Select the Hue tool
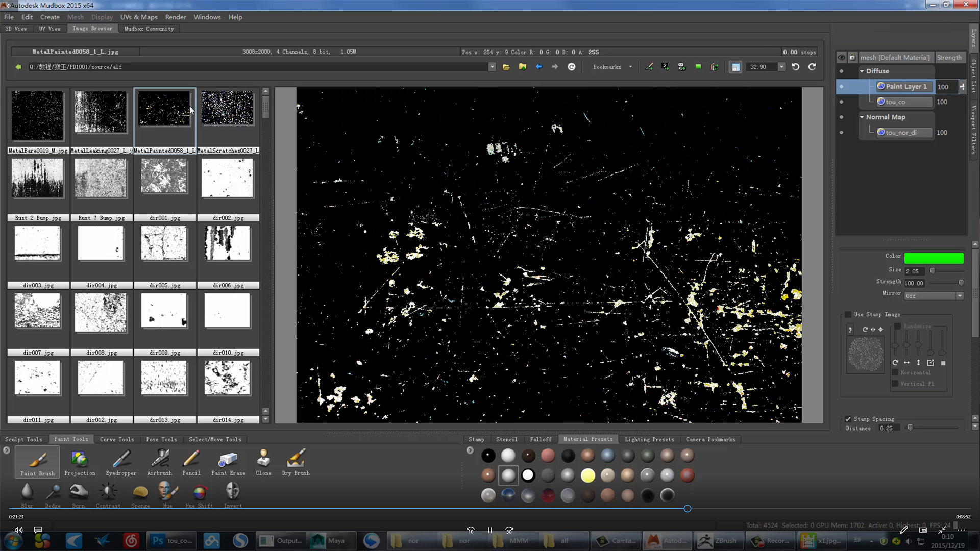The width and height of the screenshot is (980, 551). pyautogui.click(x=167, y=495)
